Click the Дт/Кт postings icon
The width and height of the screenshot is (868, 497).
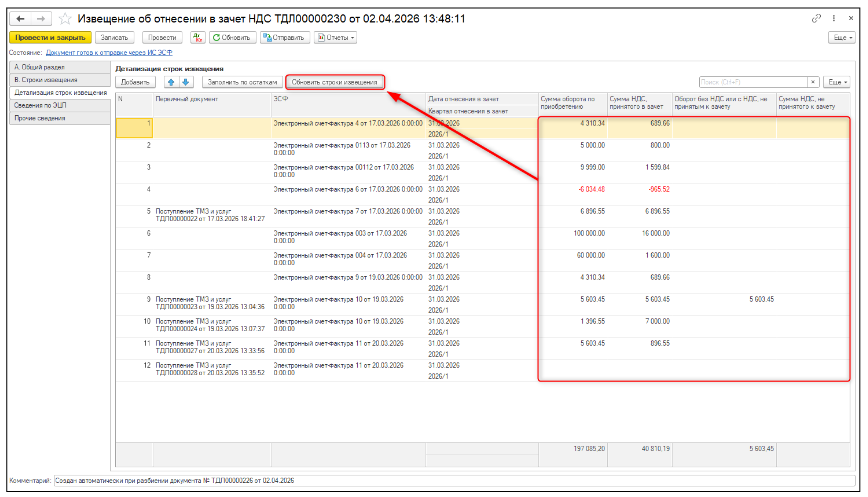coord(197,37)
